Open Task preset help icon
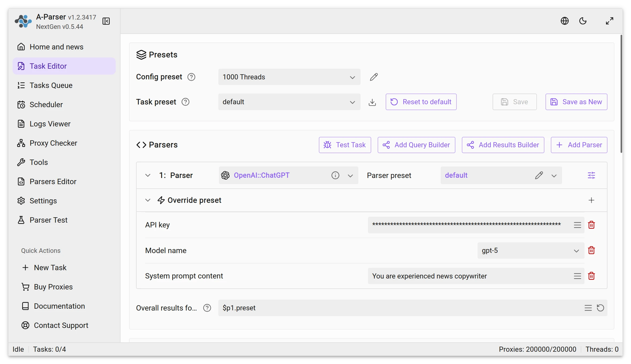The height and width of the screenshot is (364, 631). click(185, 102)
